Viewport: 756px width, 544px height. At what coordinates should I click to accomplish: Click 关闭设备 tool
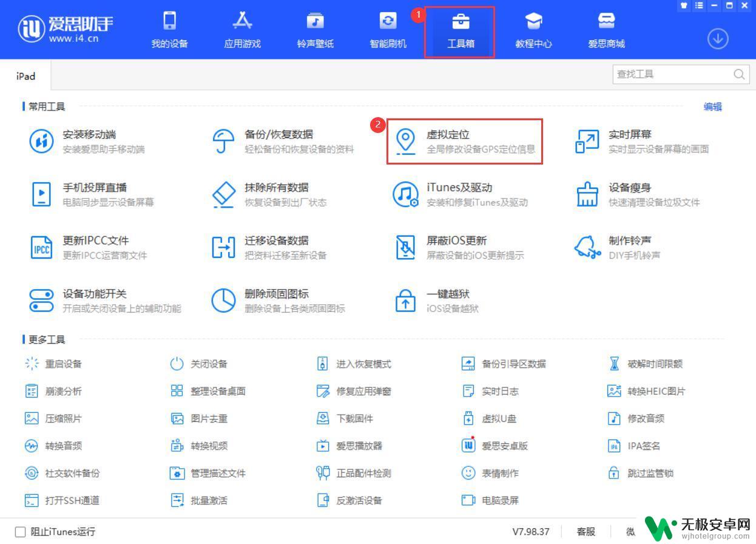coord(199,364)
